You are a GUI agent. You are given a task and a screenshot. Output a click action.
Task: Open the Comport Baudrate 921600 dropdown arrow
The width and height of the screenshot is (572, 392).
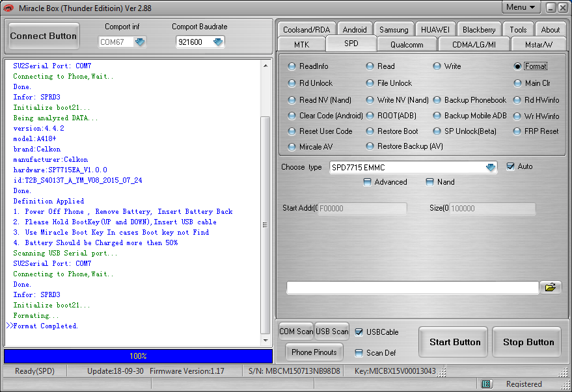coord(218,42)
